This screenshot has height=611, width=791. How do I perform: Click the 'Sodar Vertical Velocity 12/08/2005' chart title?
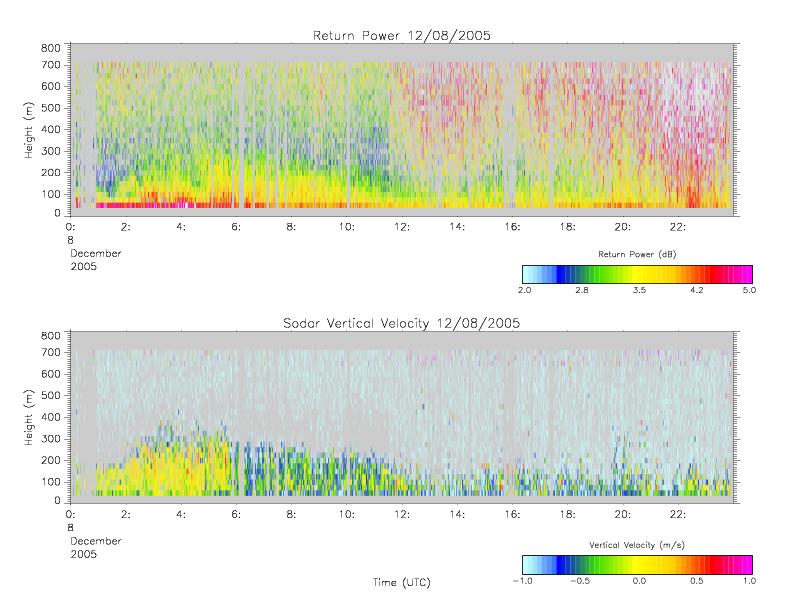click(402, 323)
